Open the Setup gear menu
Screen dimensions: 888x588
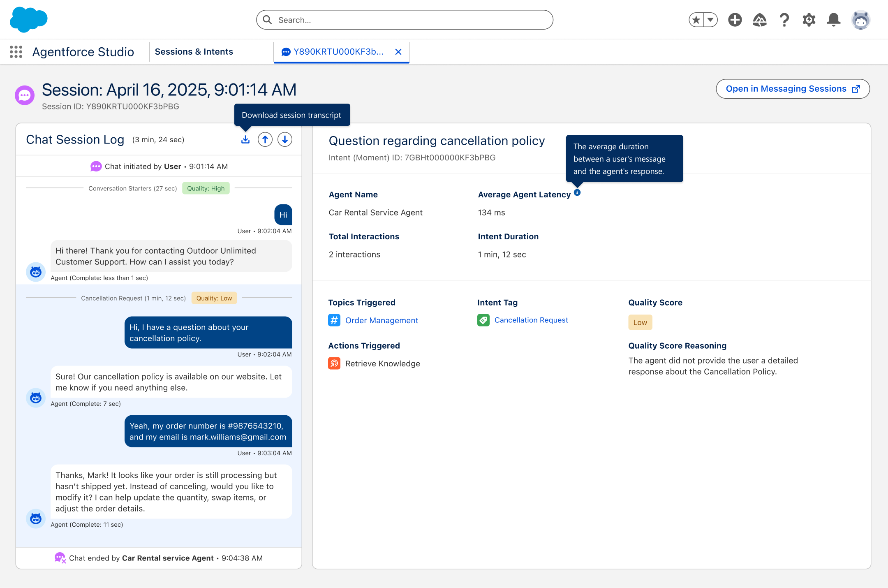pyautogui.click(x=809, y=20)
